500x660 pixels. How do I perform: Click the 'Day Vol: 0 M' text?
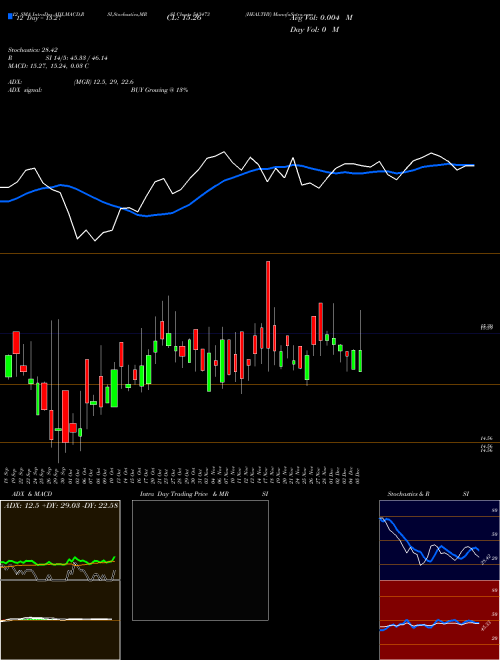[314, 30]
